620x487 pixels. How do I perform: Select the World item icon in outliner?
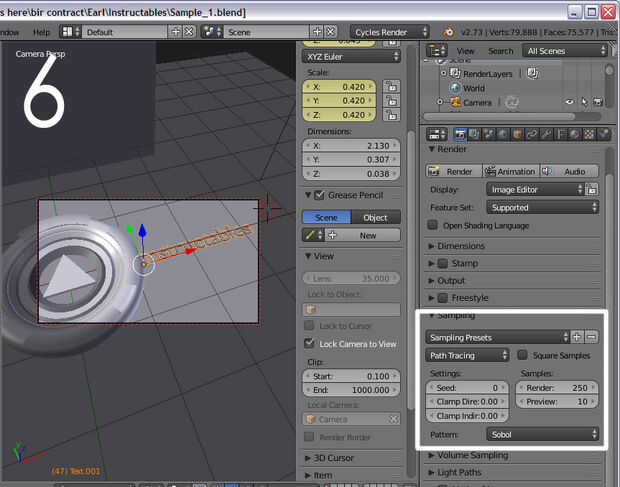pos(453,88)
